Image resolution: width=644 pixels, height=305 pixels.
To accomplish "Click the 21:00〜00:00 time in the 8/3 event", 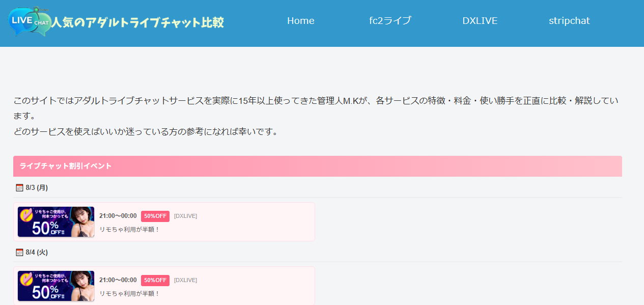I will (118, 216).
